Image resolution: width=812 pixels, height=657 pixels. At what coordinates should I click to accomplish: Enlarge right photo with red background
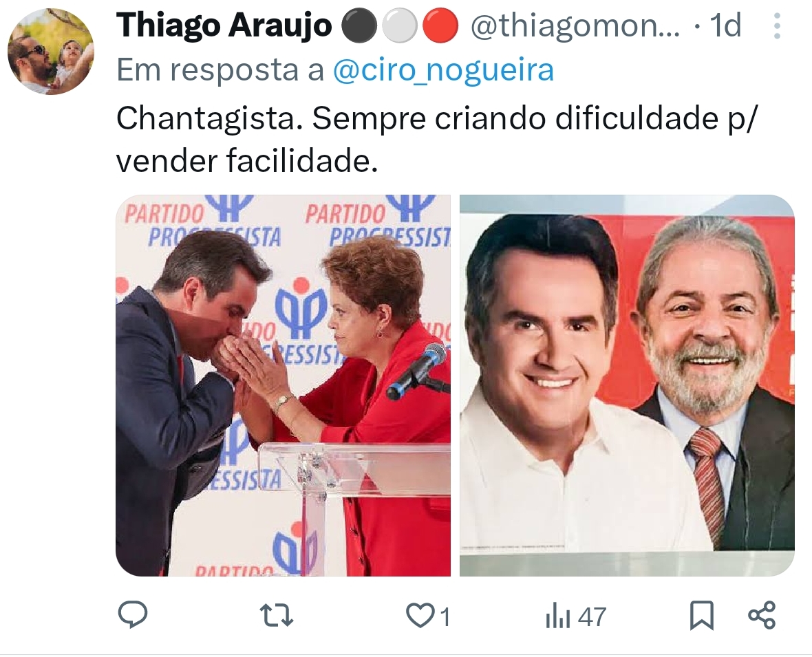pyautogui.click(x=627, y=385)
